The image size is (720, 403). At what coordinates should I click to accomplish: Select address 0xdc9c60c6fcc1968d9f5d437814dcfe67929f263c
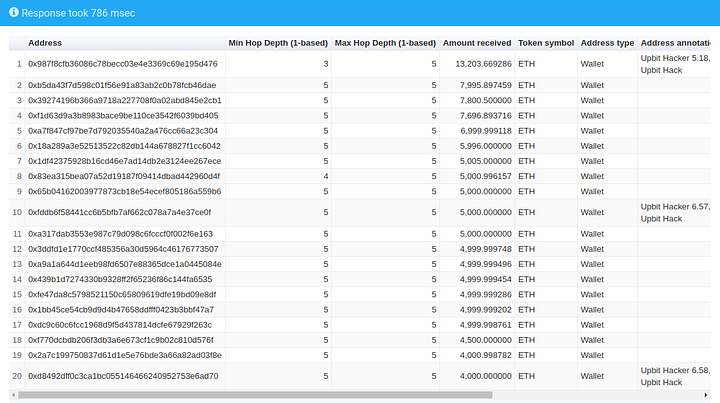point(120,325)
